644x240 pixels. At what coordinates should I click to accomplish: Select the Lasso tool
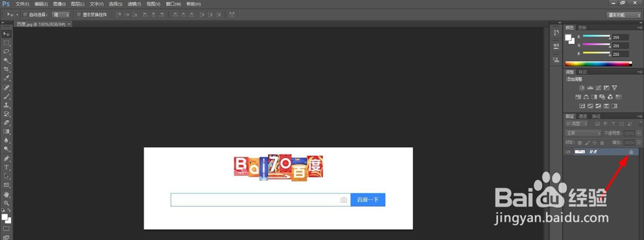click(6, 52)
